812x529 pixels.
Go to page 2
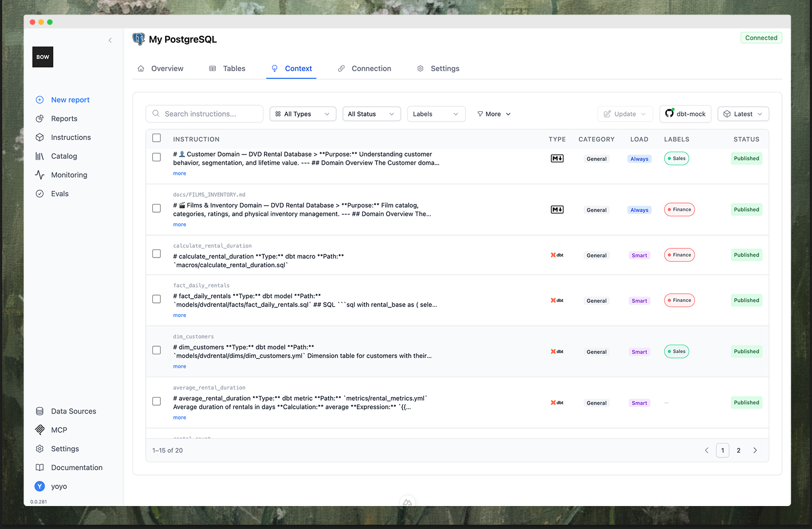coord(739,450)
